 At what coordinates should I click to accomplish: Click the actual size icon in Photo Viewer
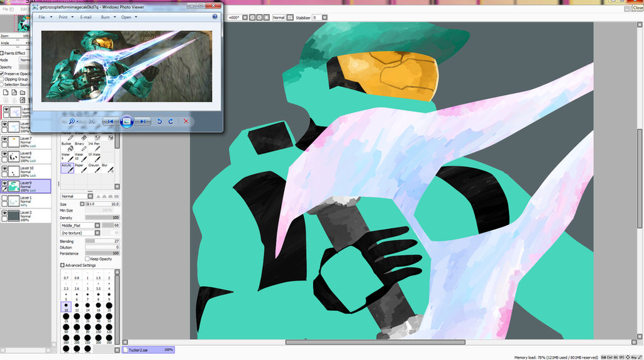92,121
